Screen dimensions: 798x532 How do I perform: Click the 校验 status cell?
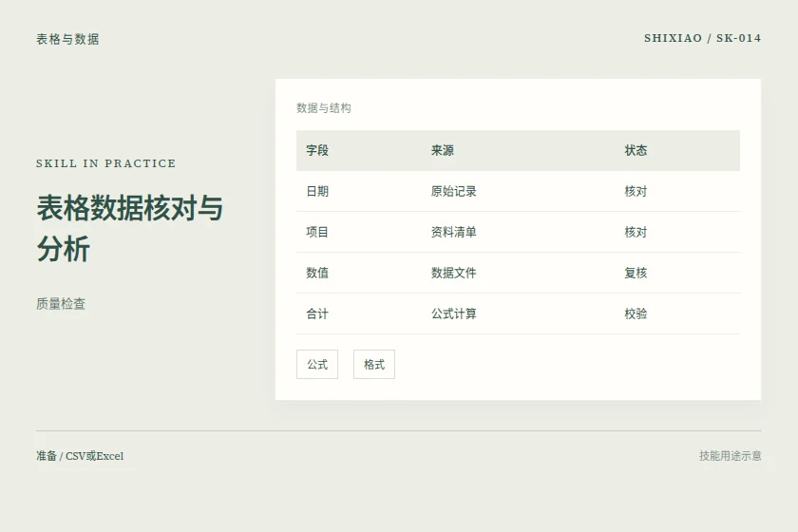pos(636,313)
